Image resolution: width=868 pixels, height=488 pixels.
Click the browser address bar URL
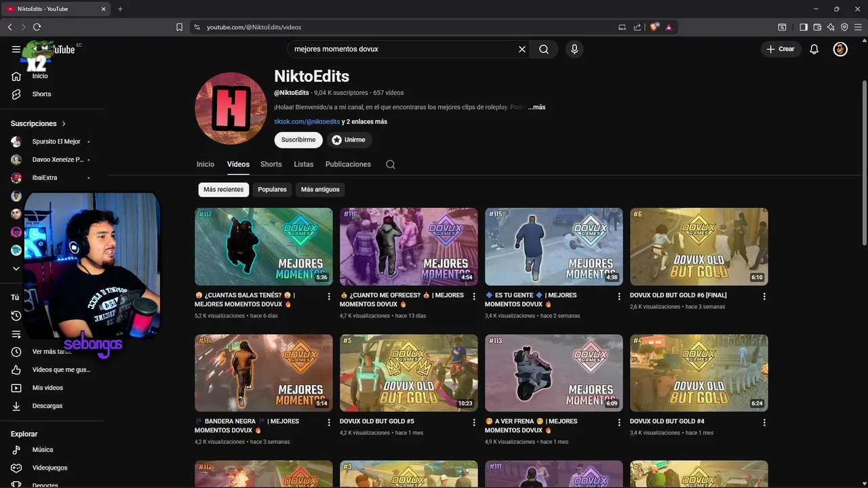(254, 27)
